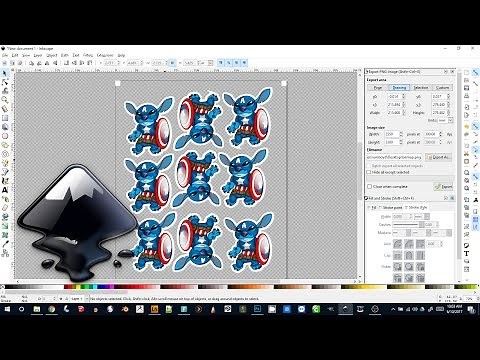Select the Pencil freehand tool

pos(5,163)
